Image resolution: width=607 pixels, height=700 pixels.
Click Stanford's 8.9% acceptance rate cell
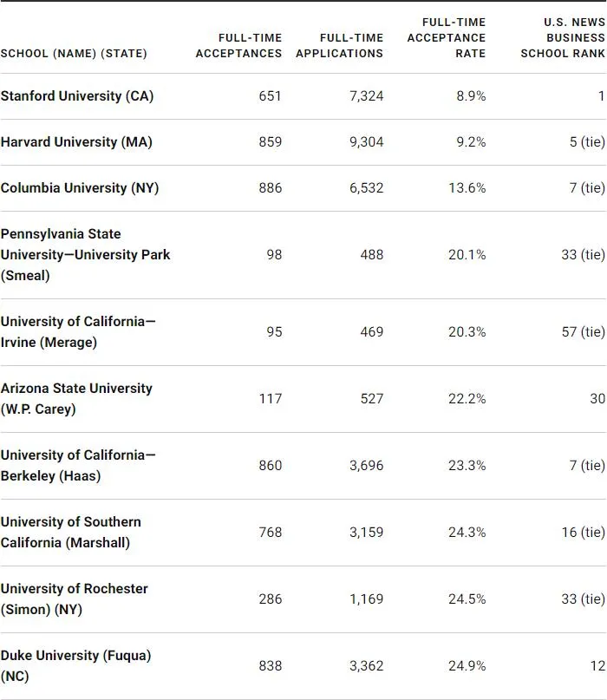tap(471, 96)
